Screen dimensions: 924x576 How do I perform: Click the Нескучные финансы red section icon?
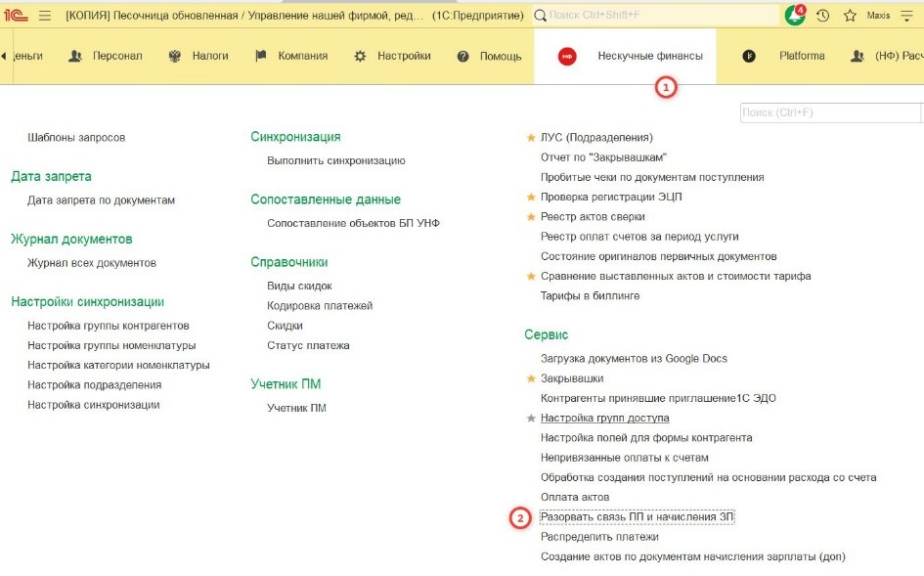[567, 57]
